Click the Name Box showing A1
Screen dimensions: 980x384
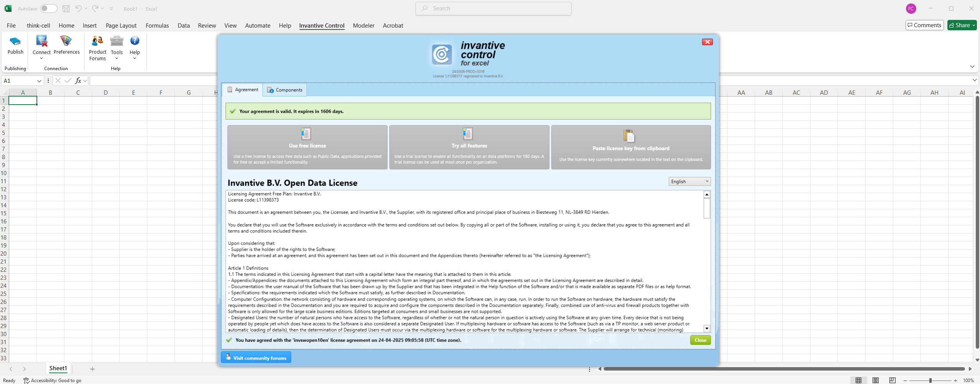click(19, 80)
